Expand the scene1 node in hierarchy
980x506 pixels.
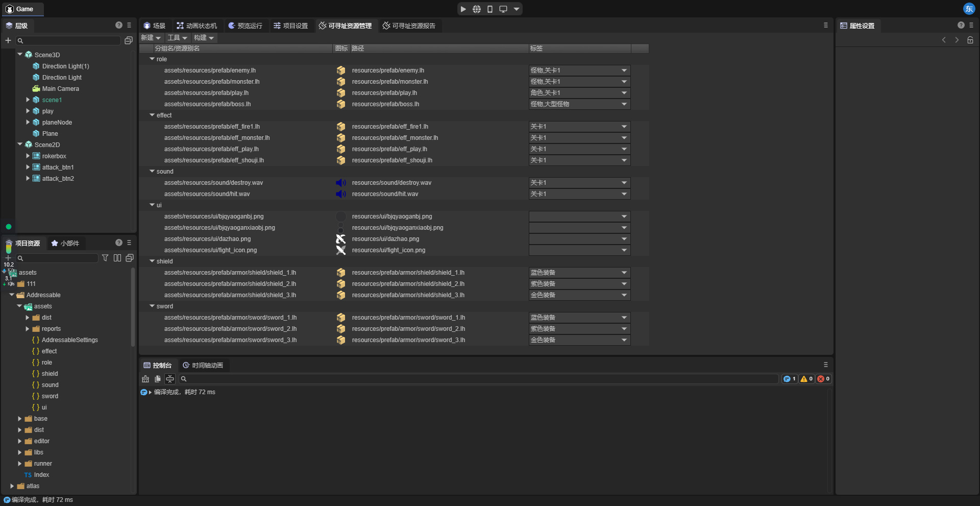tap(28, 100)
